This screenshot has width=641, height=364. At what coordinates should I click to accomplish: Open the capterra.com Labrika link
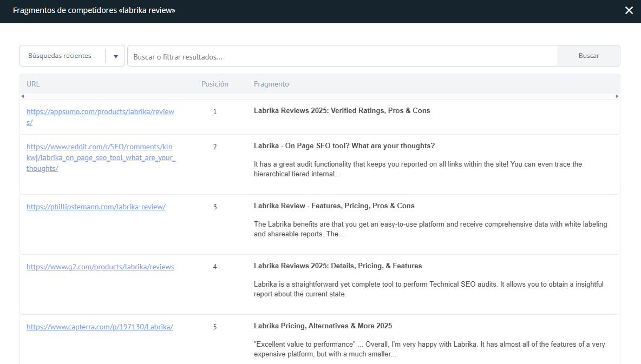pos(100,327)
